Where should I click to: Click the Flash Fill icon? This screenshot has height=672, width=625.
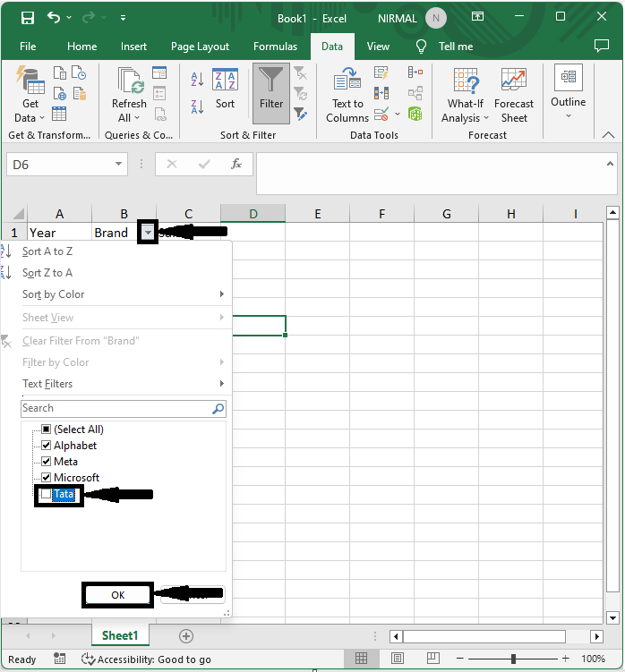coord(381,72)
